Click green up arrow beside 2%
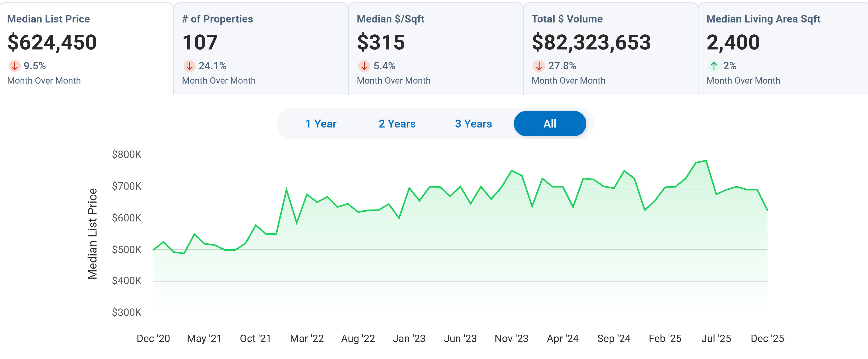This screenshot has height=359, width=868. tap(714, 66)
